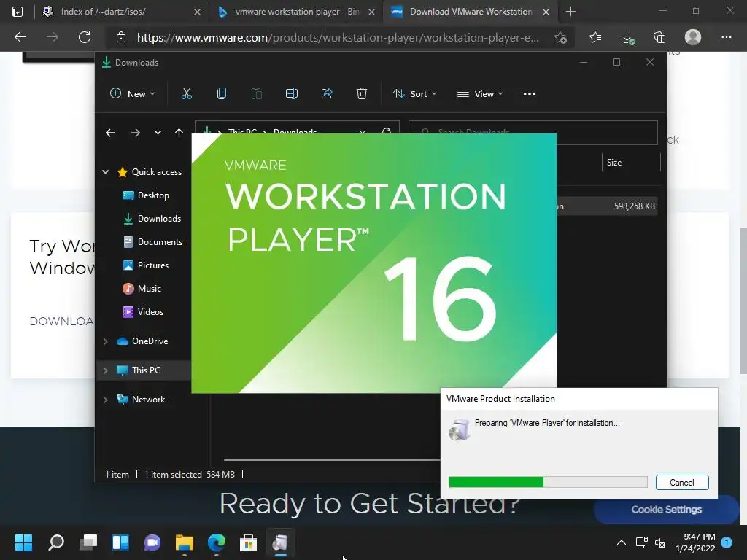This screenshot has height=560, width=747.
Task: Switch to vmware workstation player Bing tab
Action: tap(296, 12)
